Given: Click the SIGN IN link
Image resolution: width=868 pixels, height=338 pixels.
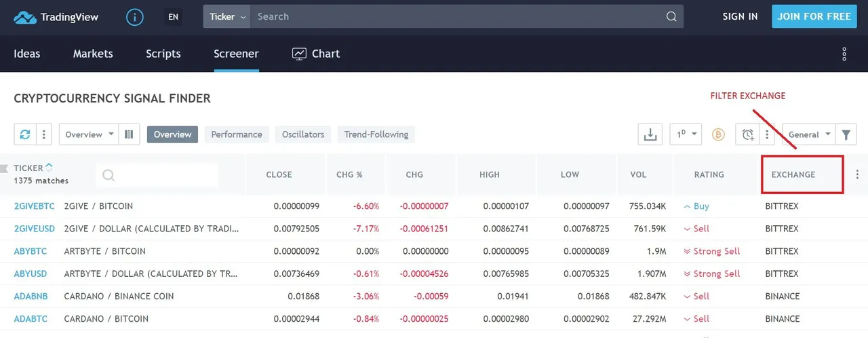Looking at the screenshot, I should click(741, 17).
